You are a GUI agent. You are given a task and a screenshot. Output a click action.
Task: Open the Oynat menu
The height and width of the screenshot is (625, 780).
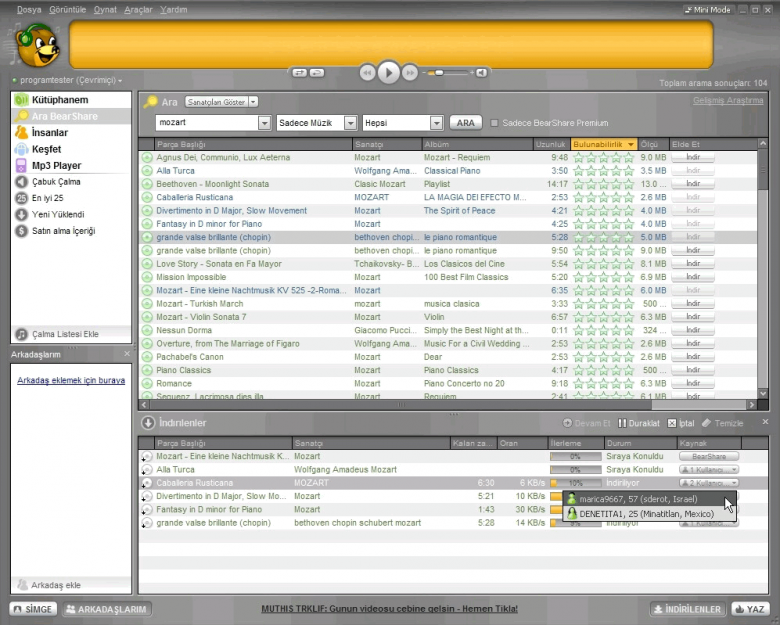(105, 9)
